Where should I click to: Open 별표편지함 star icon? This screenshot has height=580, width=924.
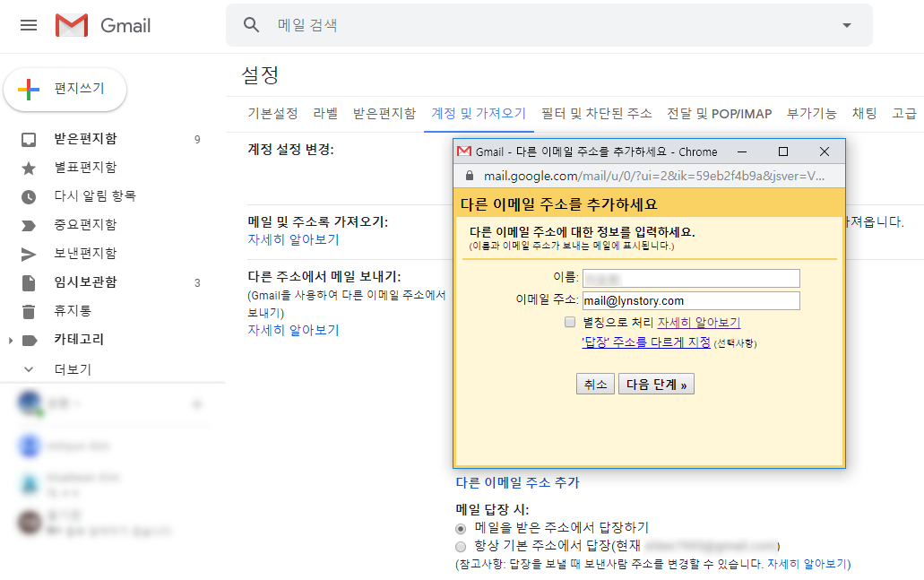(x=29, y=169)
